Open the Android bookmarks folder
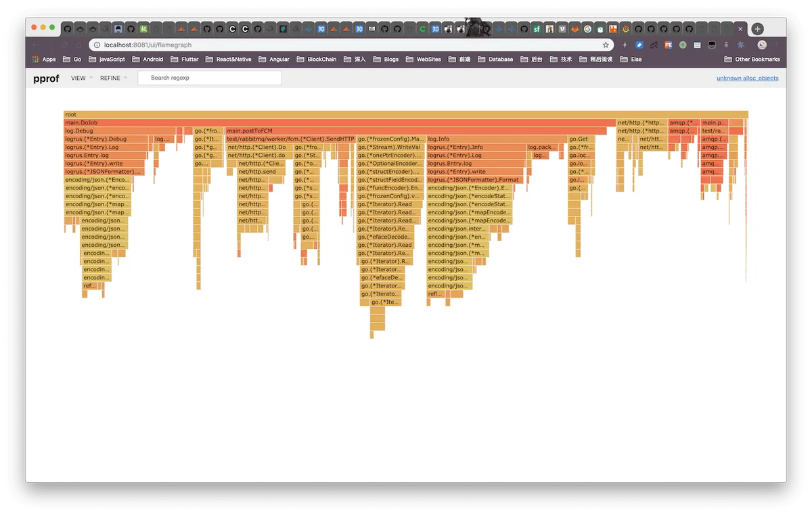Image resolution: width=812 pixels, height=516 pixels. tap(148, 60)
